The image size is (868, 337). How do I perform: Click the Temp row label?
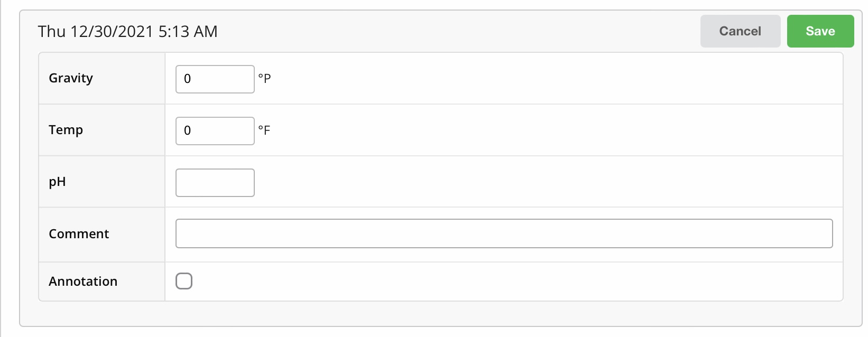[x=66, y=130]
